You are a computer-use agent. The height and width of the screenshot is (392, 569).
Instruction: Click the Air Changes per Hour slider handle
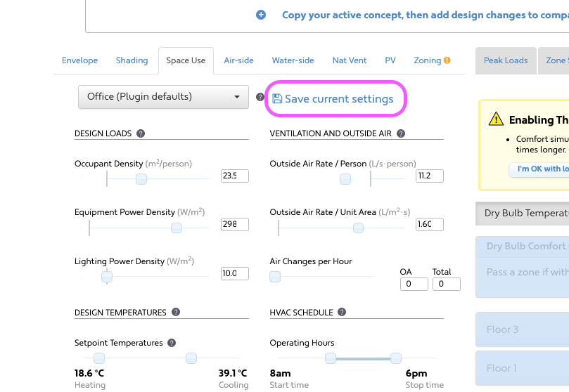275,277
